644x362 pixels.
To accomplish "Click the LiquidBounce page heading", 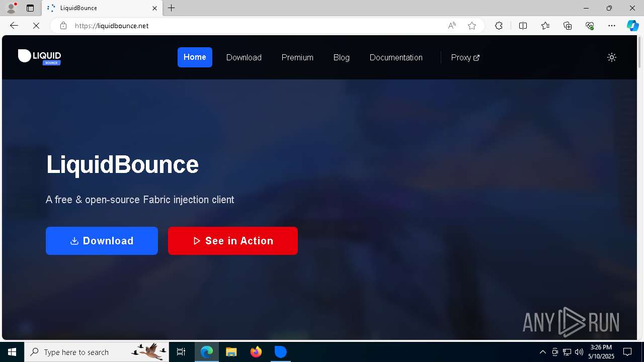I will coord(122,165).
